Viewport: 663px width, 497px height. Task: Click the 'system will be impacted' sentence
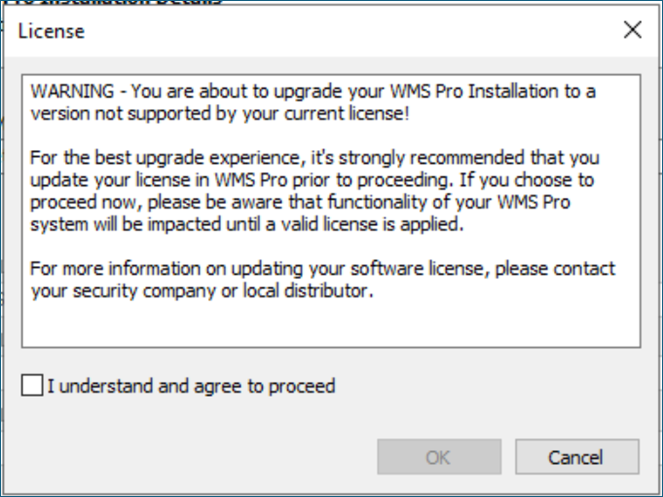coord(247,224)
